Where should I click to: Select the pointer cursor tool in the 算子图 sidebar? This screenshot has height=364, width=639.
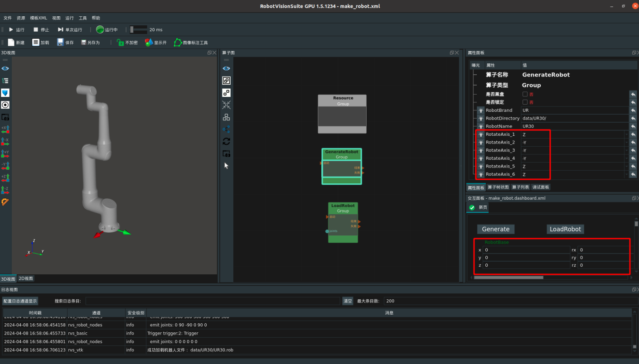[226, 166]
